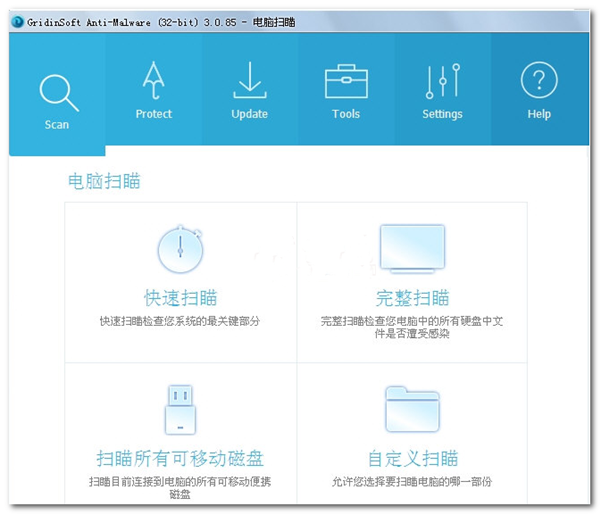This screenshot has height=514, width=600.
Task: Switch to the Settings tab label
Action: [x=442, y=114]
